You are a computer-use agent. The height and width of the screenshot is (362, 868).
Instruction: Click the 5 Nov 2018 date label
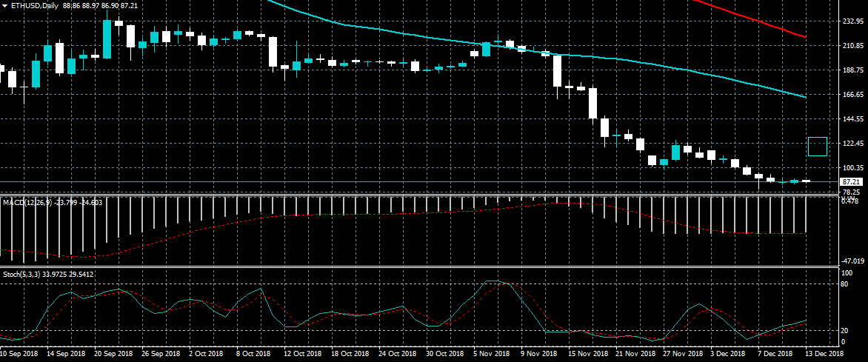tap(492, 355)
